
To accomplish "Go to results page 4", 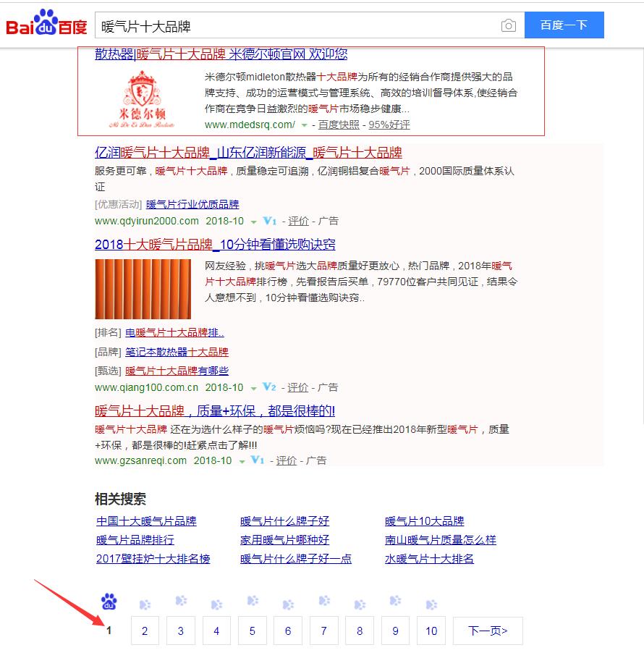I will (216, 631).
